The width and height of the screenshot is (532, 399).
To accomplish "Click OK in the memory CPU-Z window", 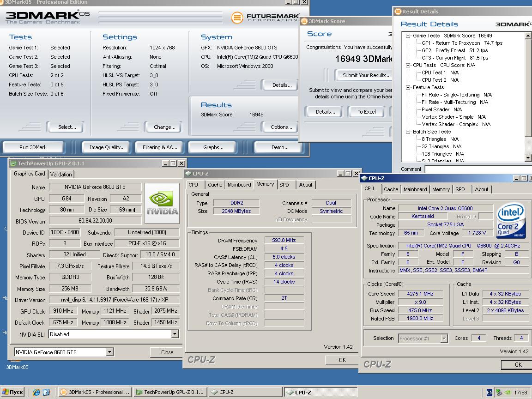I will click(x=342, y=360).
